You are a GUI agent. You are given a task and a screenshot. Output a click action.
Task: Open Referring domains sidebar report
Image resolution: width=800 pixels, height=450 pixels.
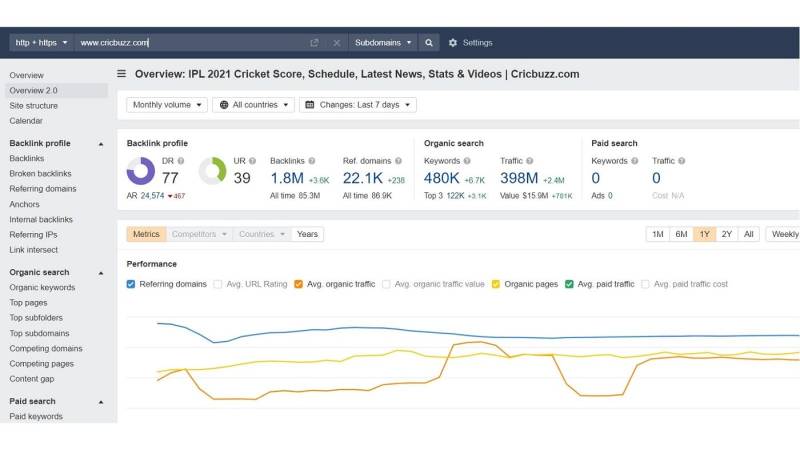pos(43,189)
